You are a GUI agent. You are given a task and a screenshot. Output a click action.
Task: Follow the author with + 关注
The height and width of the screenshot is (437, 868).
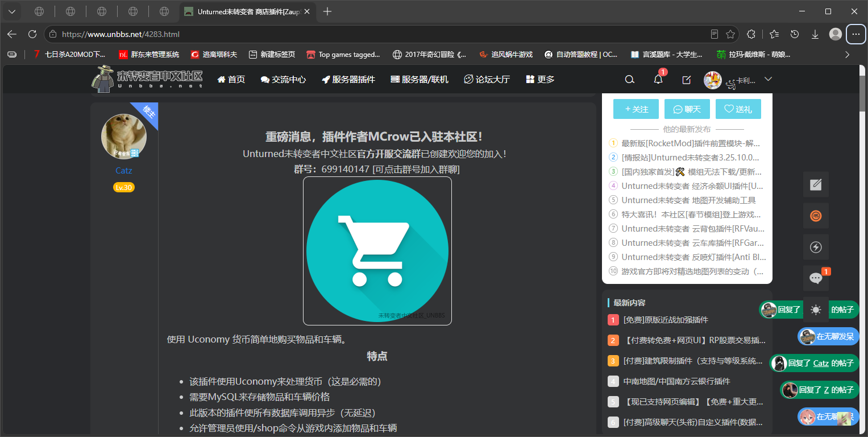(x=636, y=109)
